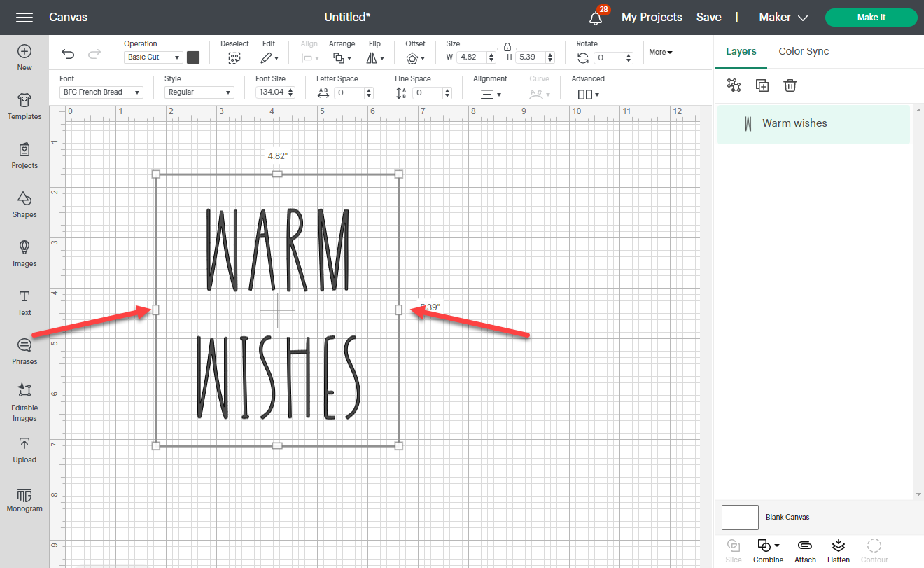This screenshot has height=568, width=924.
Task: Duplicate the selected layer
Action: tap(762, 85)
